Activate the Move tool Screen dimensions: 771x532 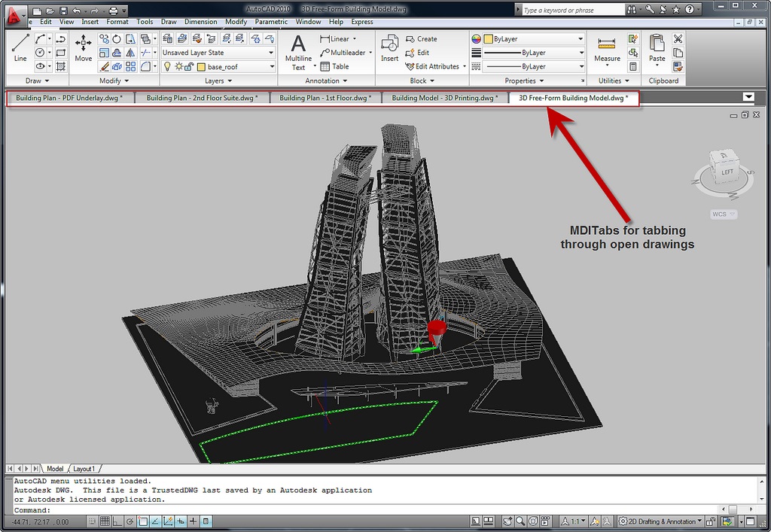[83, 50]
